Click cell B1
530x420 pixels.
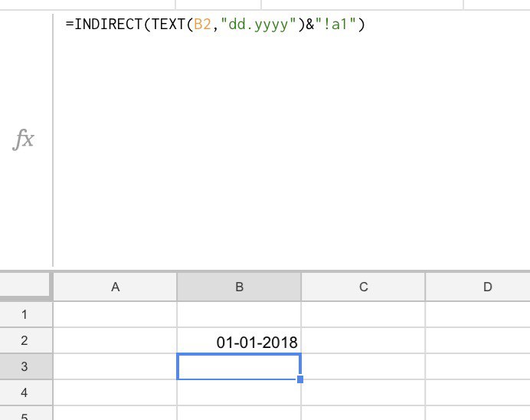pyautogui.click(x=239, y=314)
